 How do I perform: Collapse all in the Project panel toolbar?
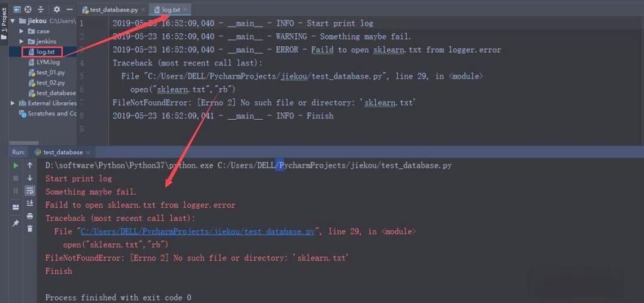40,9
